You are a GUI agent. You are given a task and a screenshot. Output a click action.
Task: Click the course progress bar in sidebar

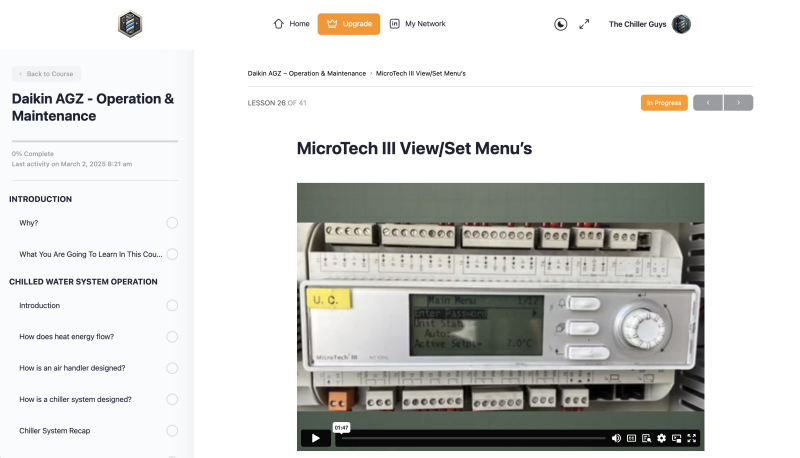click(95, 141)
